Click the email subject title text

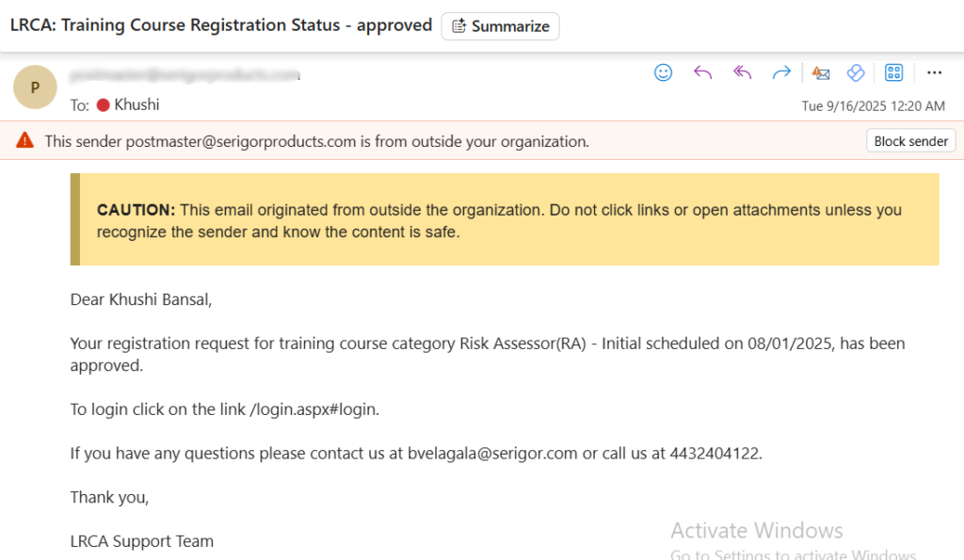tap(221, 25)
